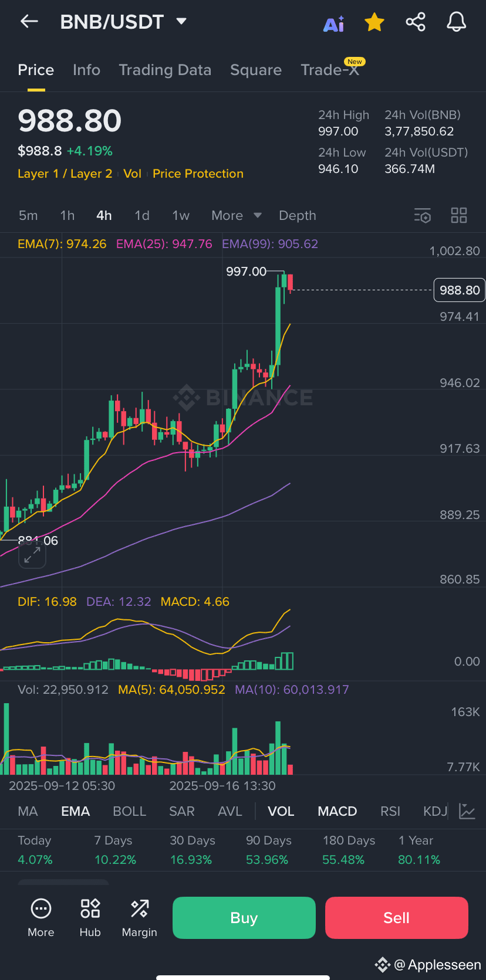Switch to the Price tab
Image resolution: width=486 pixels, height=980 pixels.
pyautogui.click(x=36, y=70)
